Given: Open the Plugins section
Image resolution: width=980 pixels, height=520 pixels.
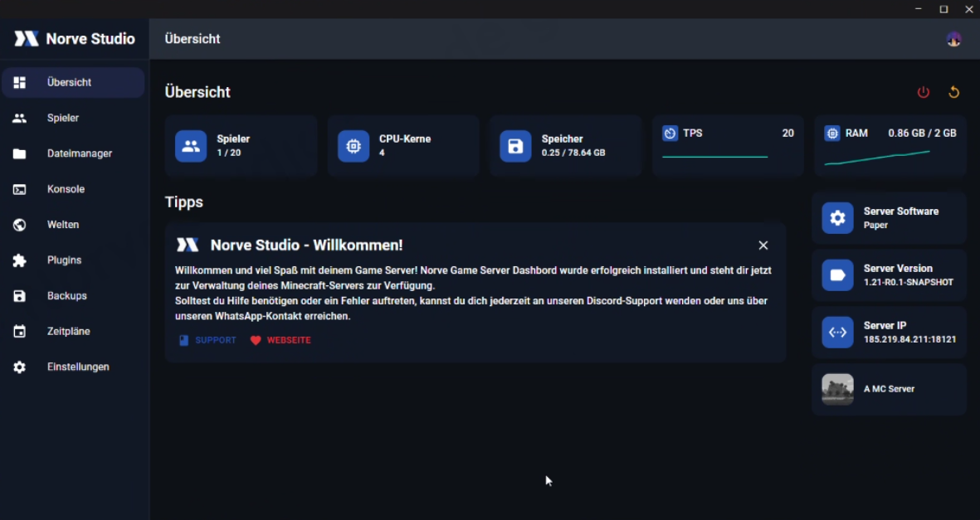Looking at the screenshot, I should tap(64, 260).
